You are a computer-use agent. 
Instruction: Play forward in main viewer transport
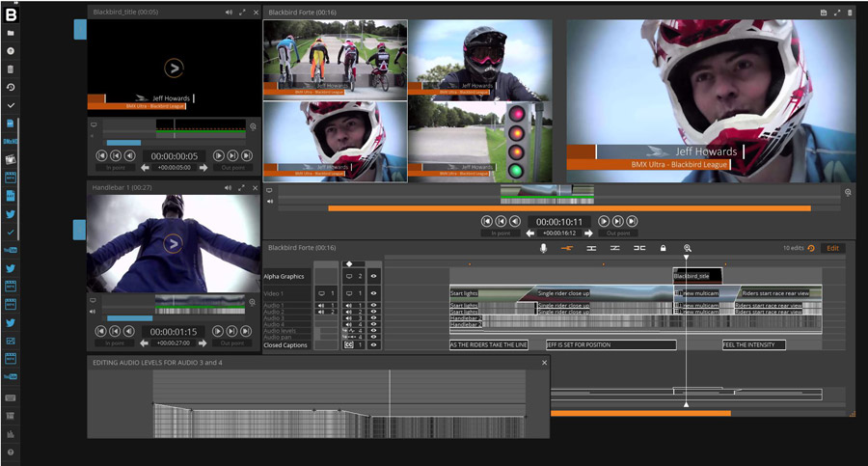click(604, 221)
